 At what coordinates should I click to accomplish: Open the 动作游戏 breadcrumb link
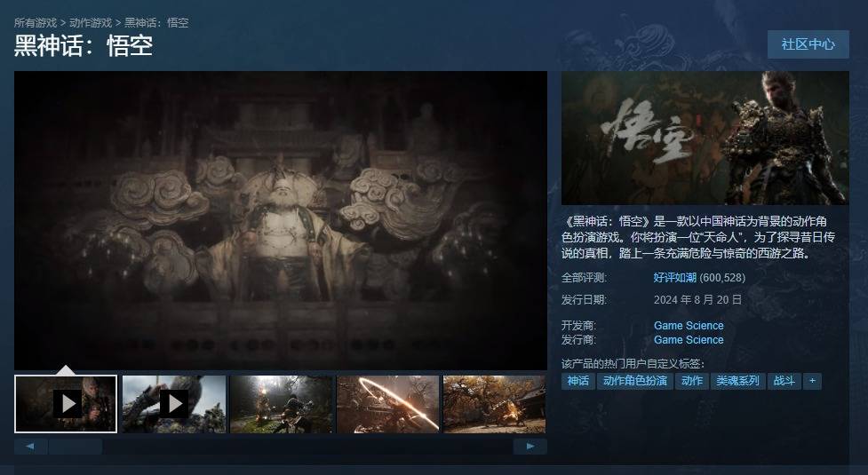pyautogui.click(x=90, y=22)
